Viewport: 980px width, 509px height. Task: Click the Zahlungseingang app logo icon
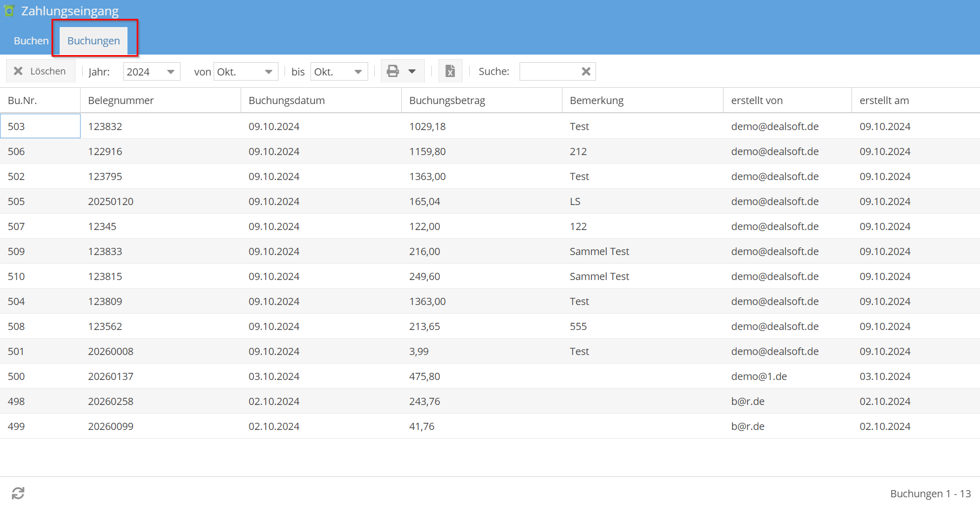point(9,11)
